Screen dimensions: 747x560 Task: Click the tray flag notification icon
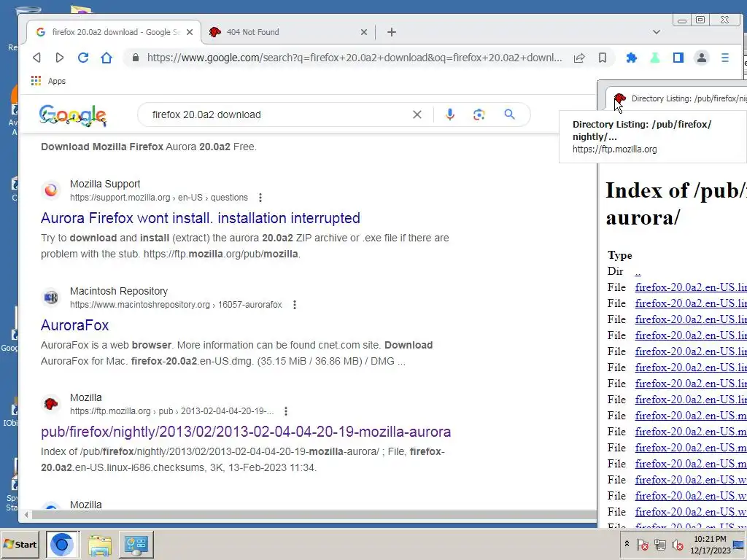[643, 544]
